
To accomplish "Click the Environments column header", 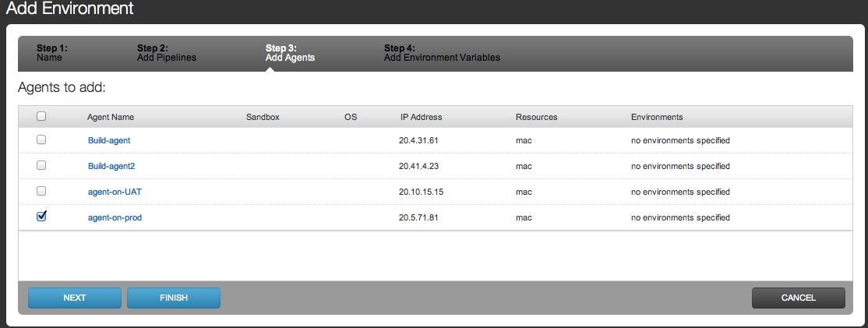I will pyautogui.click(x=657, y=117).
